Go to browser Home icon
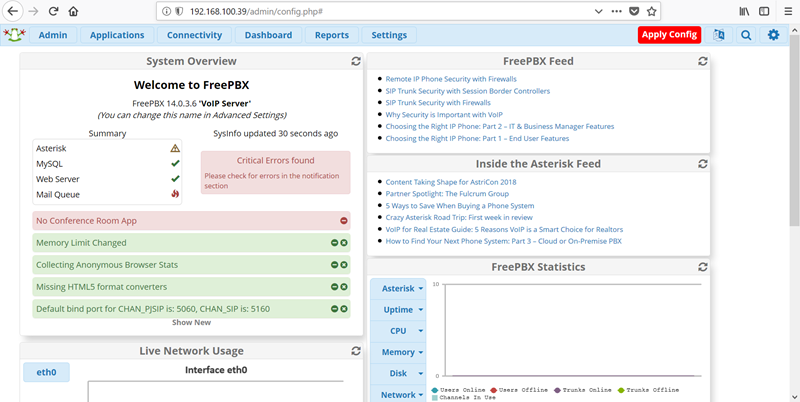This screenshot has width=800, height=402. click(x=73, y=11)
